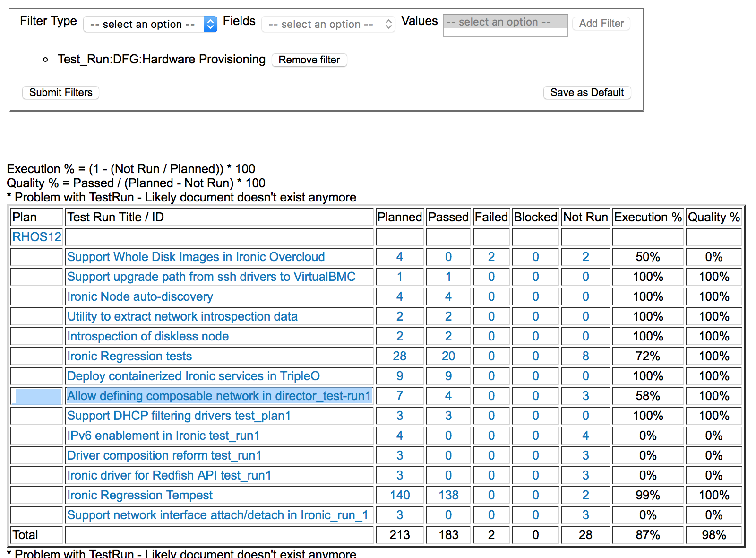
Task: Click Planned count 28 for Ironic Regression tests
Action: point(400,356)
